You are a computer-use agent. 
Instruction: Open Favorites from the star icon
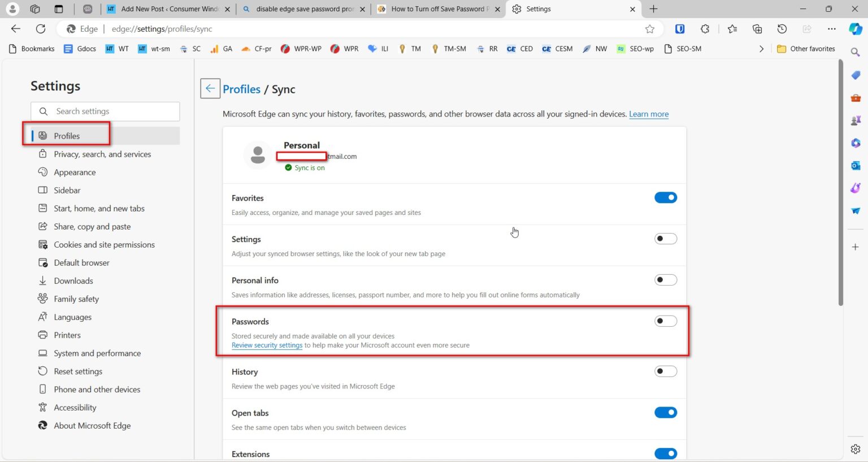click(732, 29)
